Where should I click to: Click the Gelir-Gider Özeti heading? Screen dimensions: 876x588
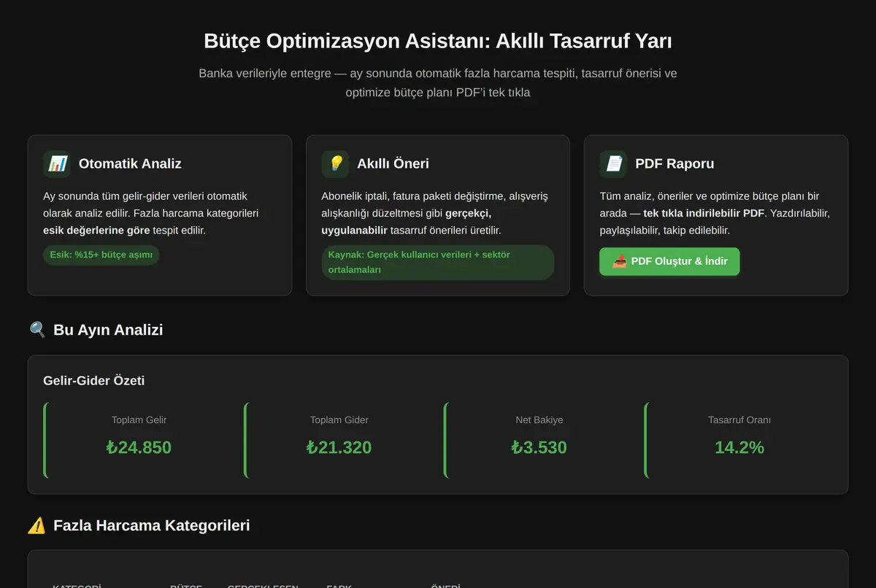coord(94,381)
